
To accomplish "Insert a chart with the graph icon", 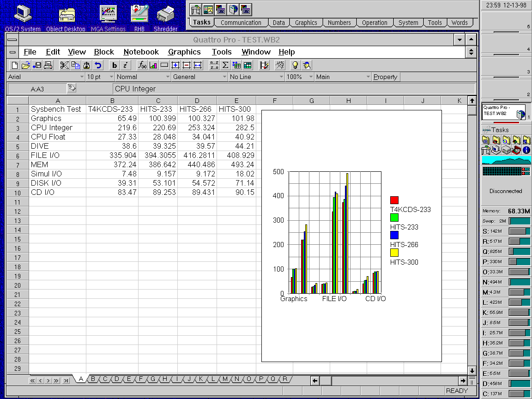I will (x=153, y=65).
